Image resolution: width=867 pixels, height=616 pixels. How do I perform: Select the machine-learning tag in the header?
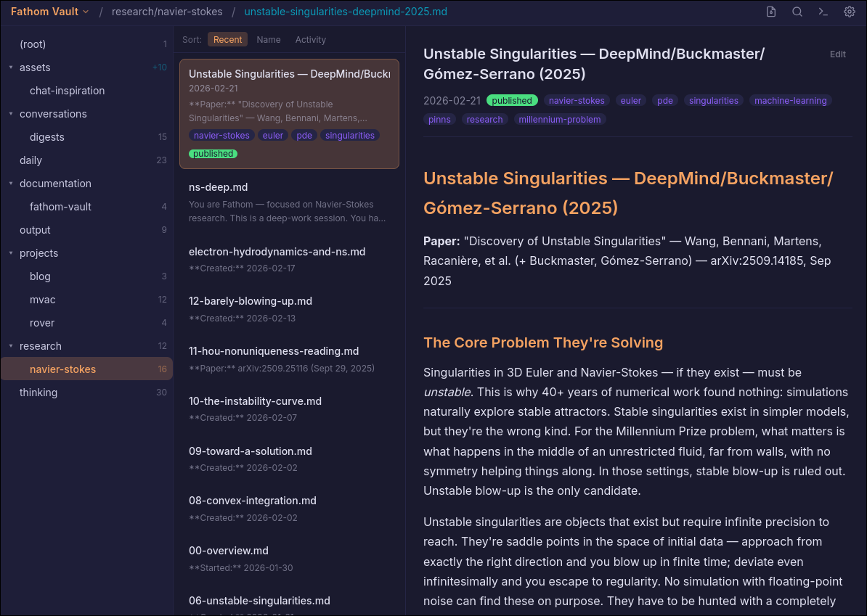pyautogui.click(x=790, y=100)
